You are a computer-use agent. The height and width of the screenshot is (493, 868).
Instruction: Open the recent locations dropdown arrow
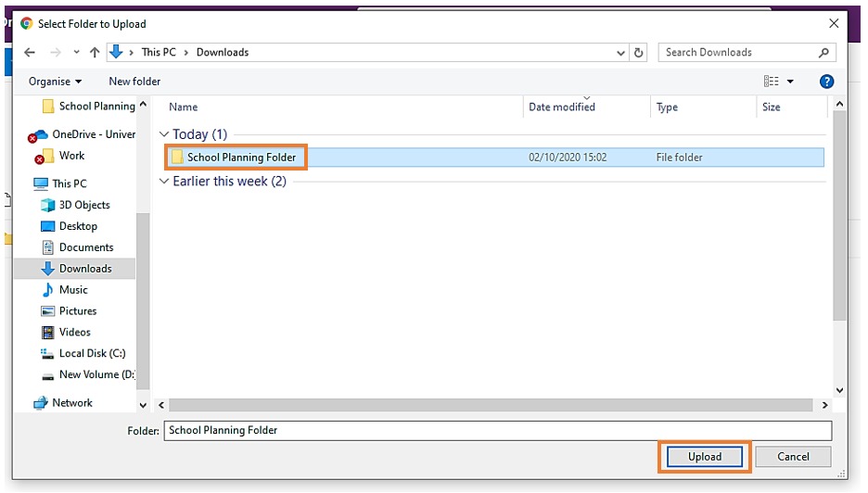(76, 53)
